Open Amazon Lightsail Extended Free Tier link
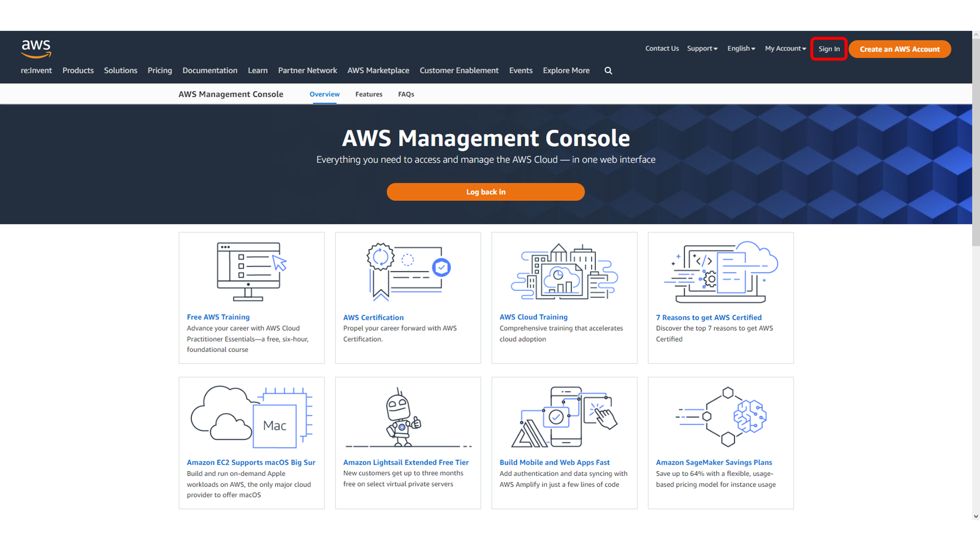This screenshot has height=551, width=980. coord(406,463)
